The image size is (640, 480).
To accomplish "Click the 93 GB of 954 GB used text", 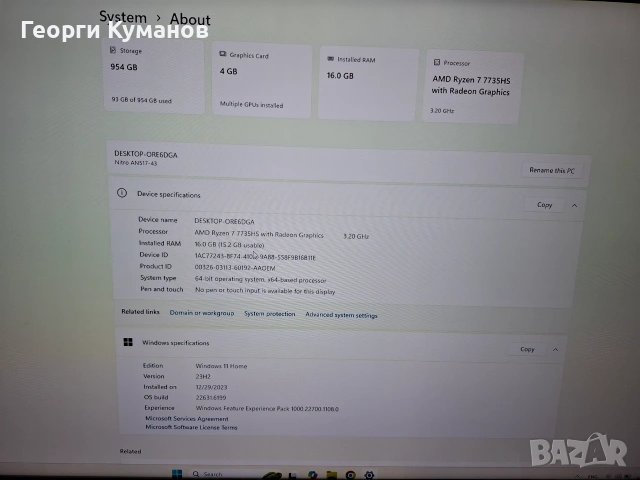I will coord(141,100).
